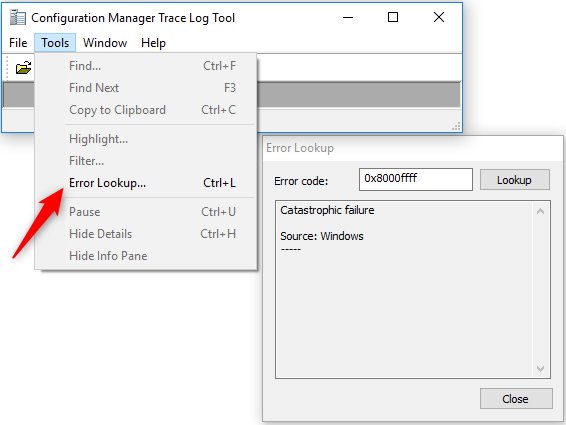Choose the Hide Details menu entry
The image size is (566, 425).
coord(146,234)
